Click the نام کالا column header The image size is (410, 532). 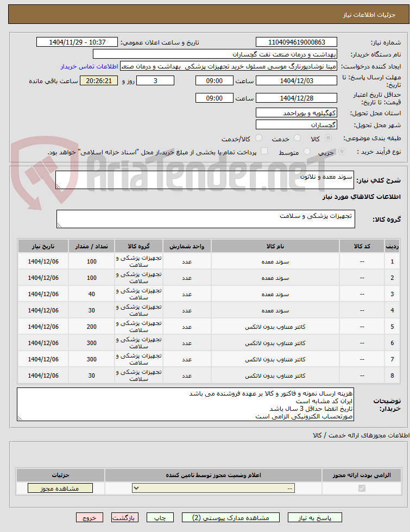point(275,246)
